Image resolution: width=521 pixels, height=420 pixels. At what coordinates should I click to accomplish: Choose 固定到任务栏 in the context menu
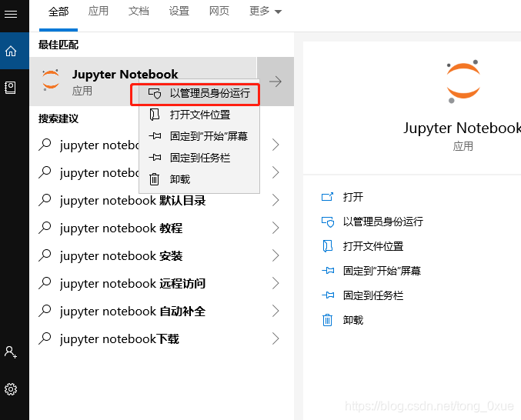[x=199, y=158]
